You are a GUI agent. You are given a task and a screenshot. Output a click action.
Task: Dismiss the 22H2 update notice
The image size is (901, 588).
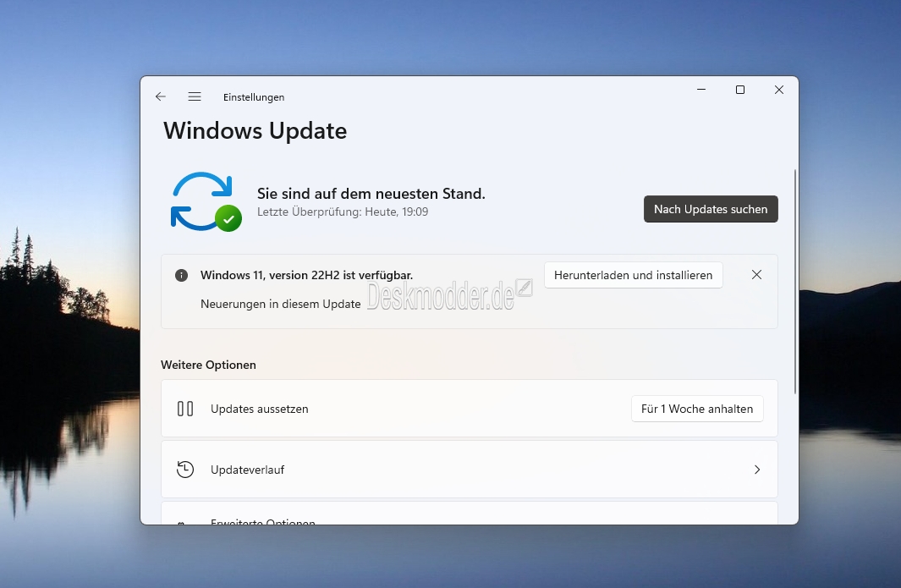tap(756, 275)
